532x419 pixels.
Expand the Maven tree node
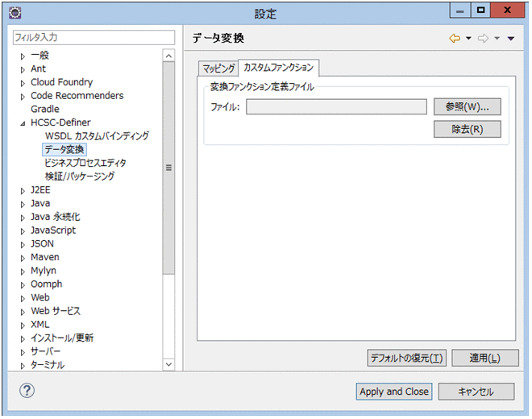23,258
